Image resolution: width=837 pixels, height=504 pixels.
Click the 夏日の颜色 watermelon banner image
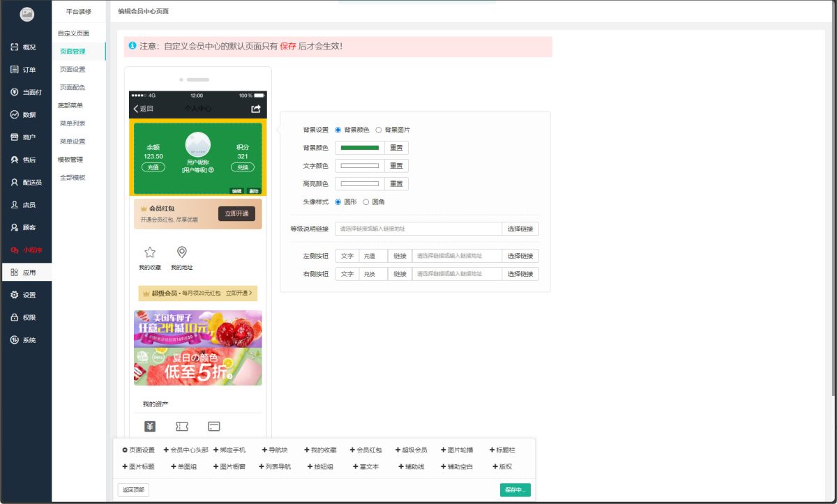[198, 367]
